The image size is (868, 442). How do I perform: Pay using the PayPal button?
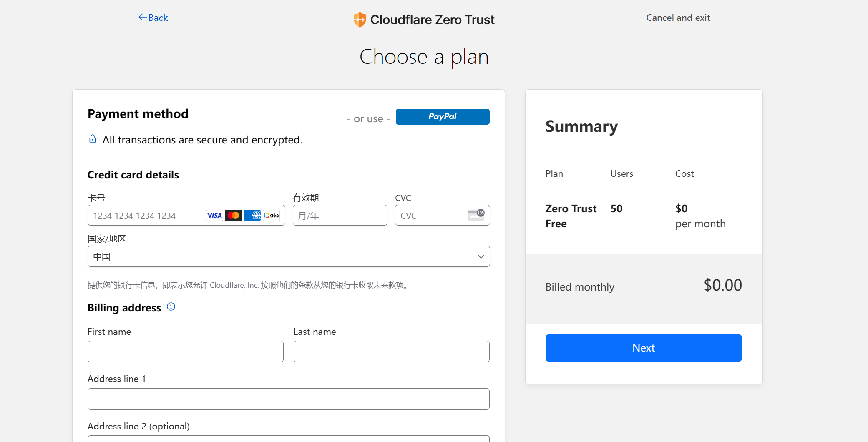click(442, 117)
